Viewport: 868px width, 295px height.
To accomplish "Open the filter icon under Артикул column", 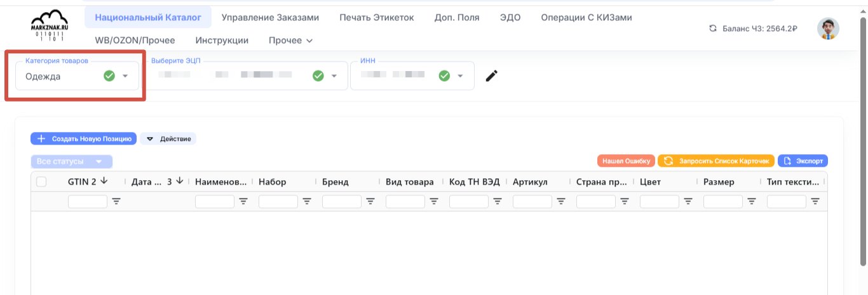I will [x=561, y=201].
